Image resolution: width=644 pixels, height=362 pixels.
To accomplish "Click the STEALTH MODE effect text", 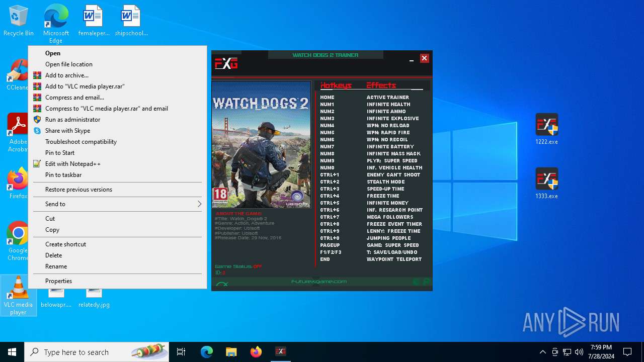I will [x=386, y=182].
